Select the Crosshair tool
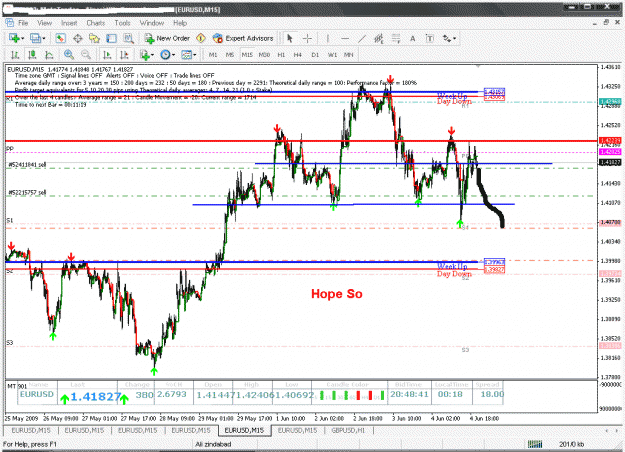Viewport: 625px width, 452px height. pyautogui.click(x=307, y=38)
